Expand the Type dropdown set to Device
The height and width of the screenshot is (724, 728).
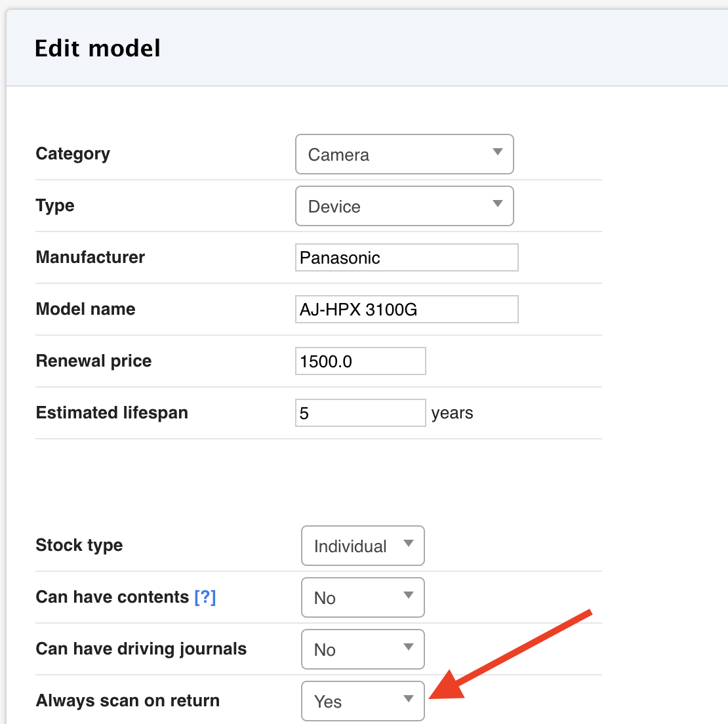[404, 206]
